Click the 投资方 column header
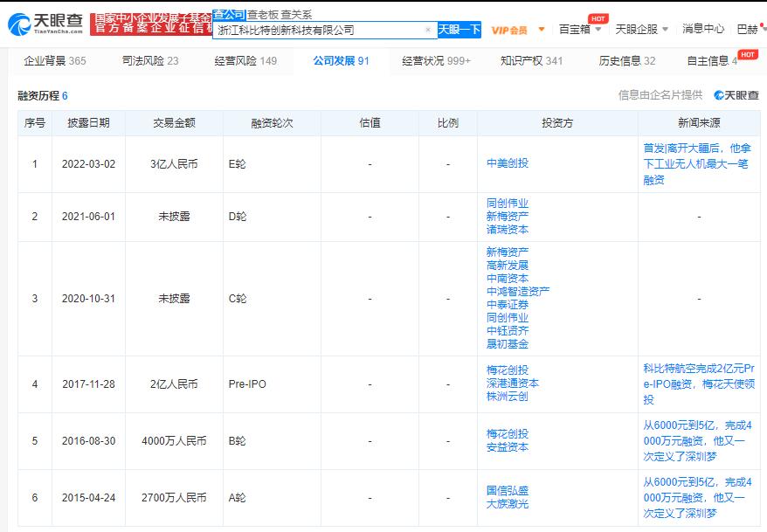The image size is (767, 532). click(557, 122)
